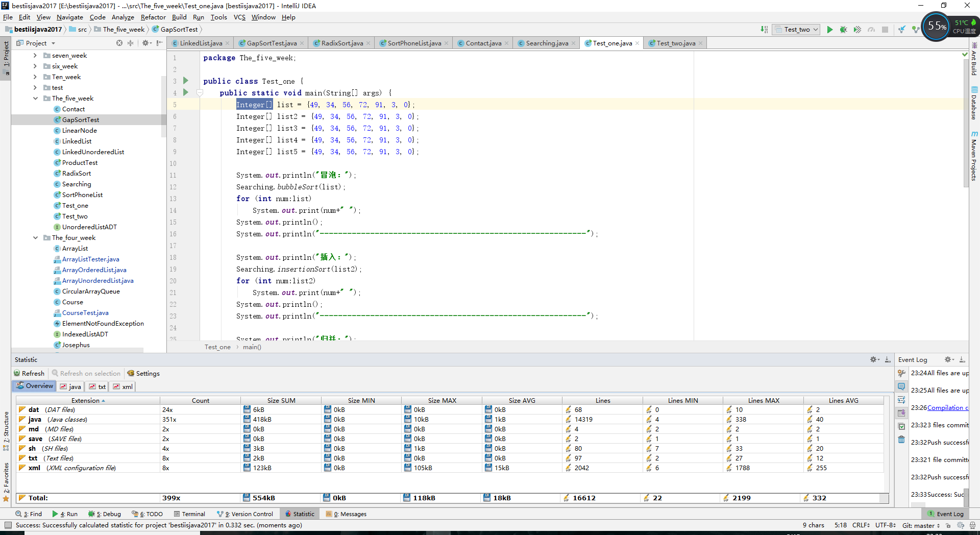Screen dimensions: 980x535
Task: Switch to the Searching.java editor tab
Action: 547,43
